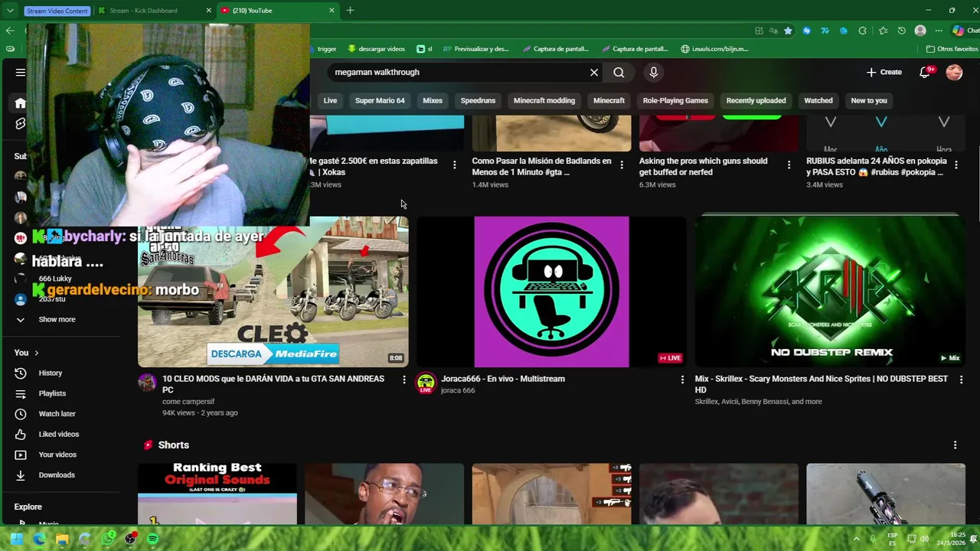Open Playlists in the sidebar
This screenshot has height=551, width=980.
pos(52,393)
